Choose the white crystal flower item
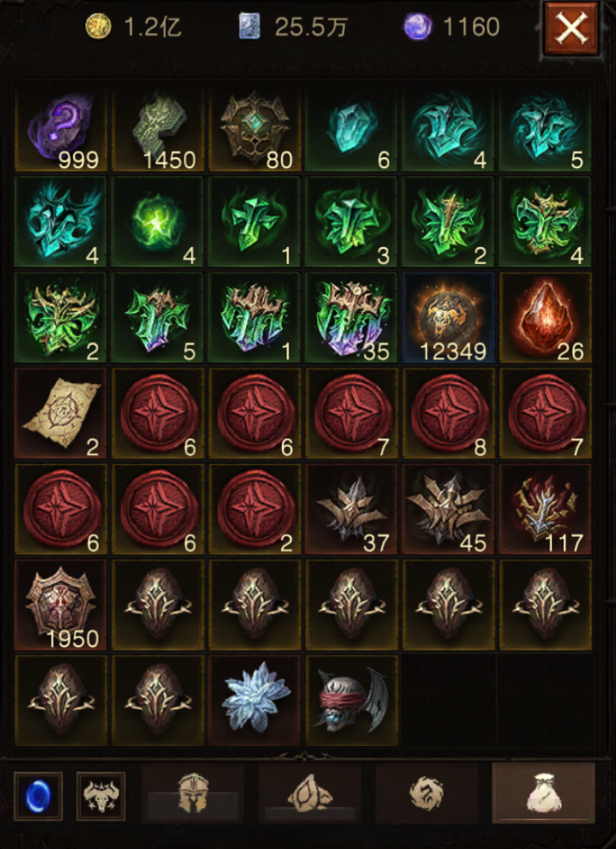The image size is (616, 849). point(254,701)
